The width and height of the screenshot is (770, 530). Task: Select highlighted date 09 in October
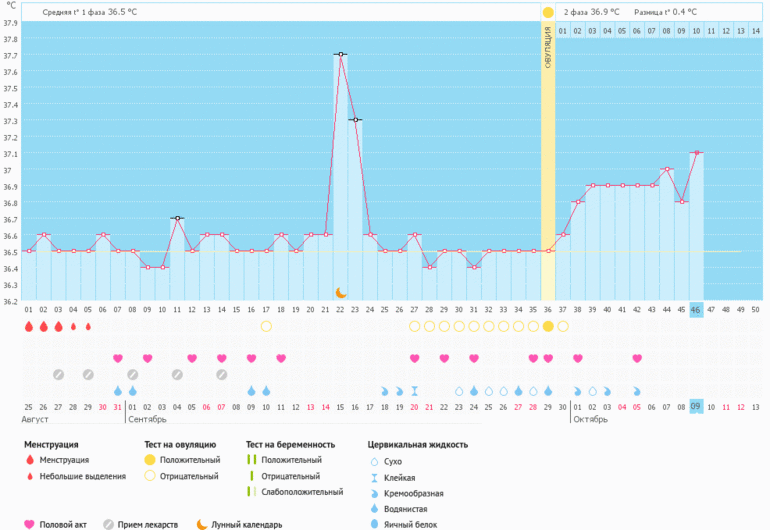tap(696, 406)
